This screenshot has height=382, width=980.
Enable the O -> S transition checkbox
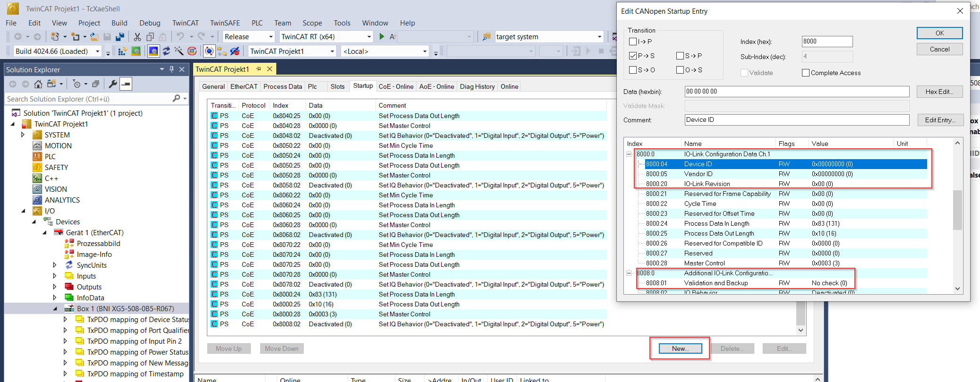click(x=680, y=70)
